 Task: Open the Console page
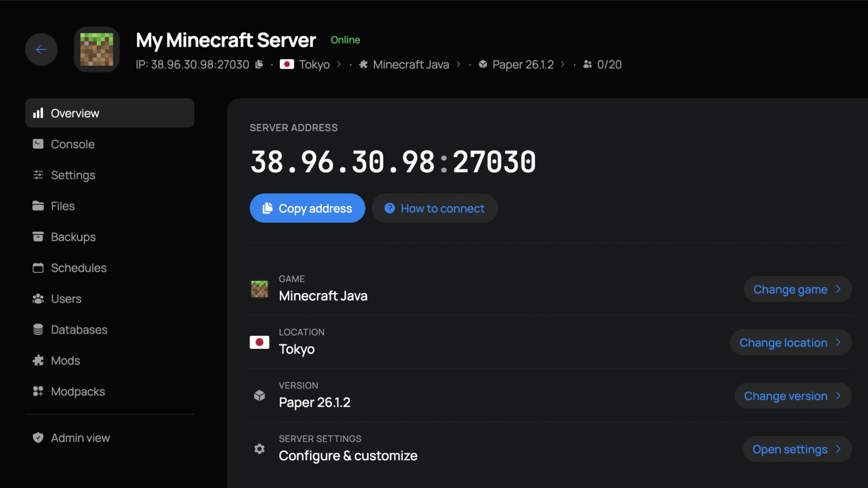pos(110,144)
